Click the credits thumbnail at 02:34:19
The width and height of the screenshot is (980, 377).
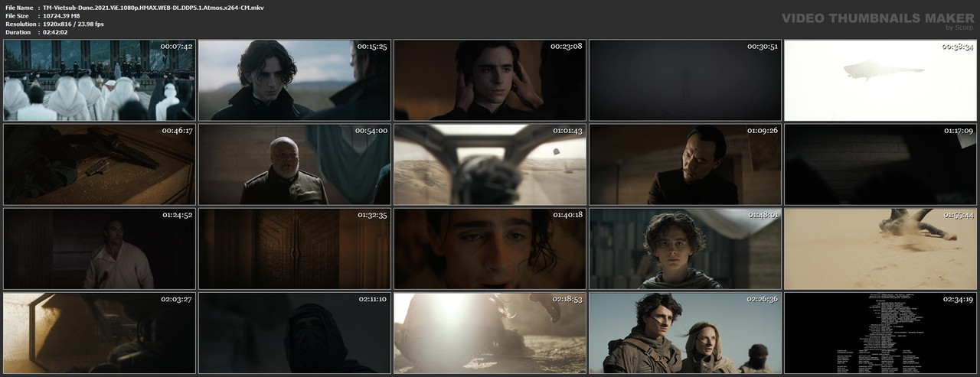(880, 333)
